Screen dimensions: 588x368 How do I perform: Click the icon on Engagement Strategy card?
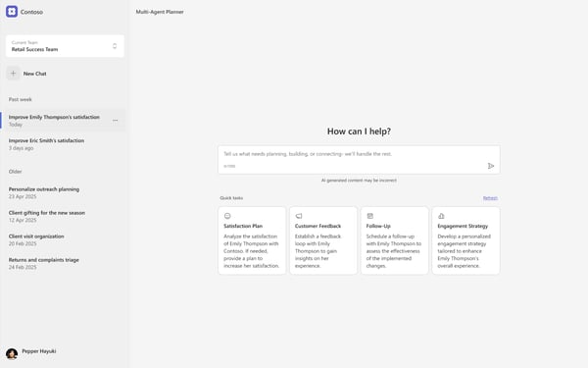tap(441, 216)
